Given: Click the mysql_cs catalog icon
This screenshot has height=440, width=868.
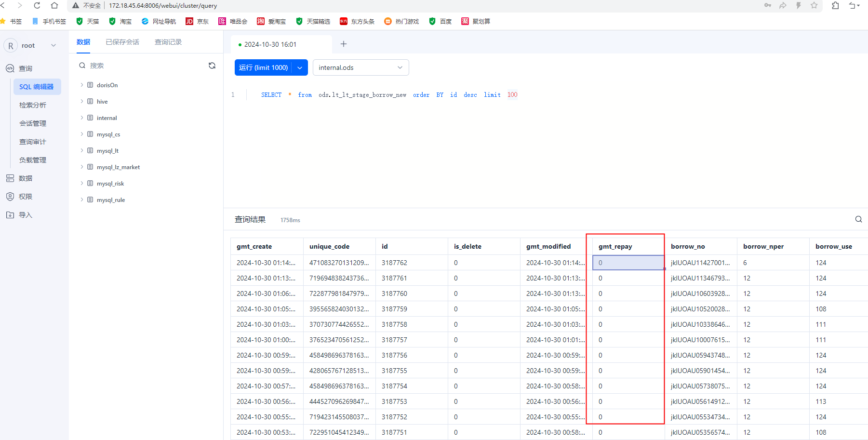Looking at the screenshot, I should coord(90,134).
